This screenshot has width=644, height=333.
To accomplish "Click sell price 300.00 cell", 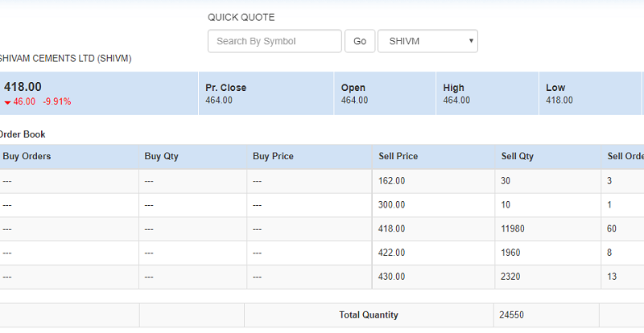I will [433, 205].
